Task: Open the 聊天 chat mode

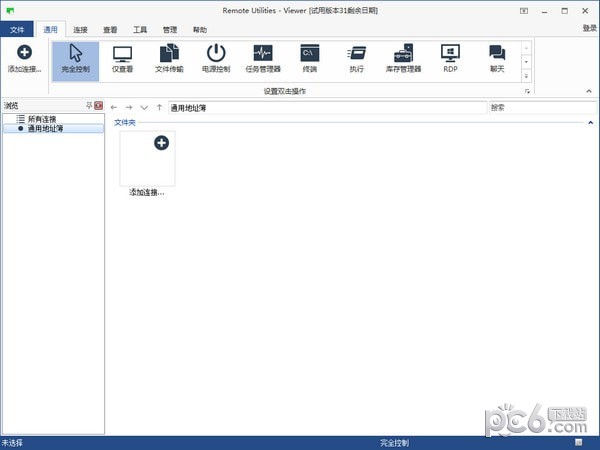Action: click(x=497, y=61)
